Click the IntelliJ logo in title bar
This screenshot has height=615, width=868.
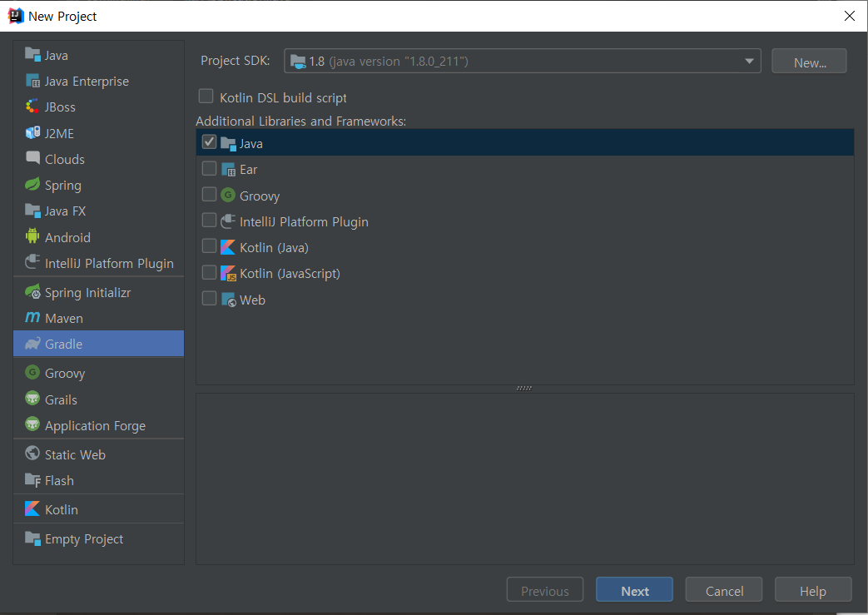(x=16, y=16)
